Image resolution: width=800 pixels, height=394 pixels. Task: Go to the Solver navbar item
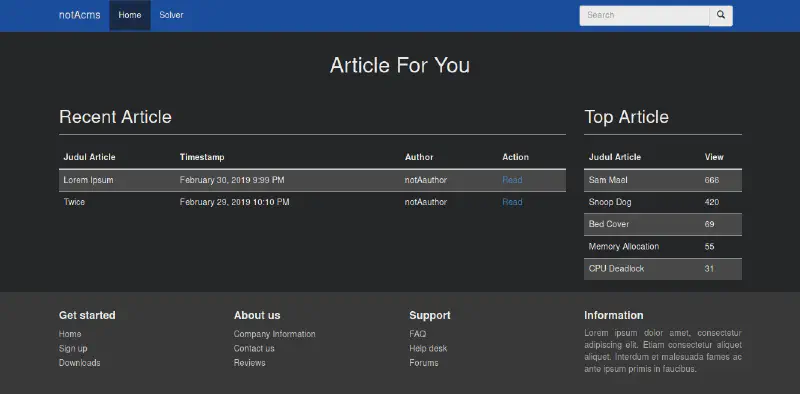point(171,15)
